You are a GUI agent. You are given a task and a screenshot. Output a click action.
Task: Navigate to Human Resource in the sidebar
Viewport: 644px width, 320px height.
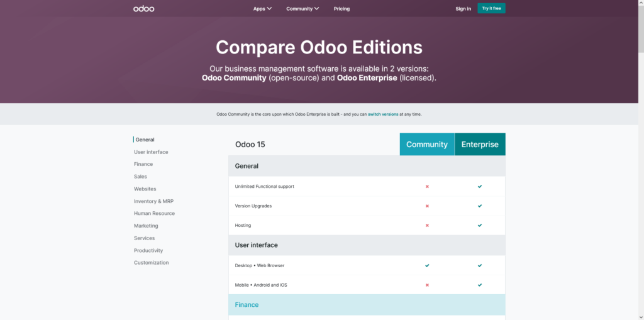point(155,214)
